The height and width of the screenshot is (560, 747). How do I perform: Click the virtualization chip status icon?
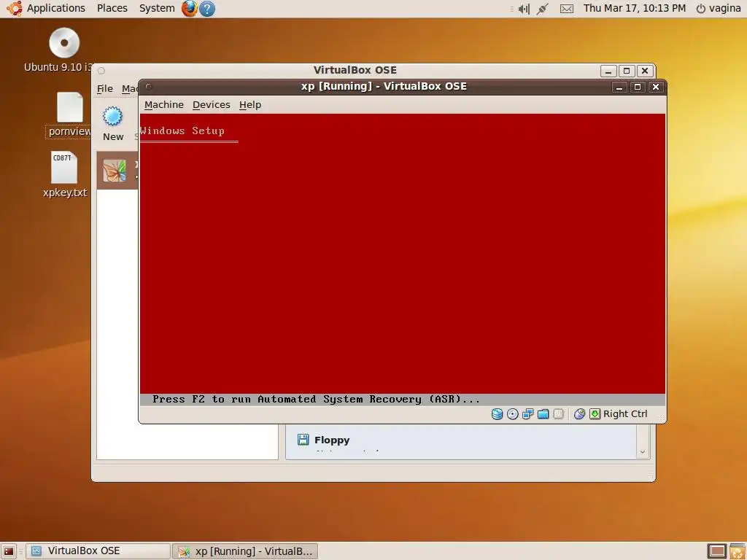coord(558,414)
